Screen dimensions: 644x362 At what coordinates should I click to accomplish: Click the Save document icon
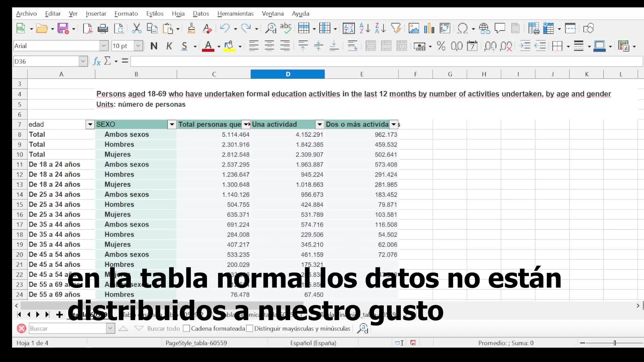pyautogui.click(x=63, y=28)
